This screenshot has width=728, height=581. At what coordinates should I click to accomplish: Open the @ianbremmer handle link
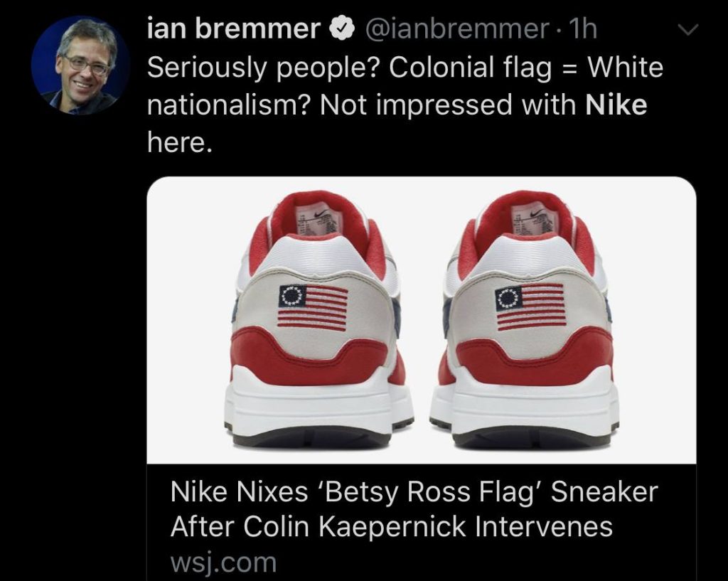point(457,28)
